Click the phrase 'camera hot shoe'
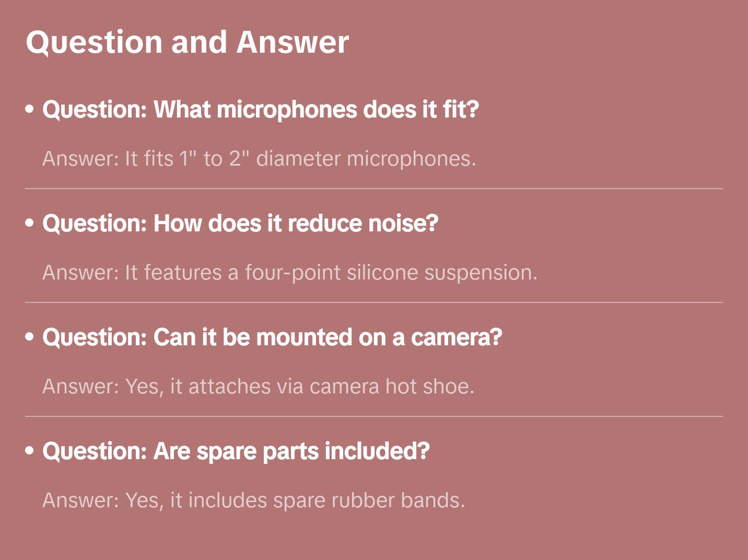Viewport: 748px width, 560px height. pos(391,387)
